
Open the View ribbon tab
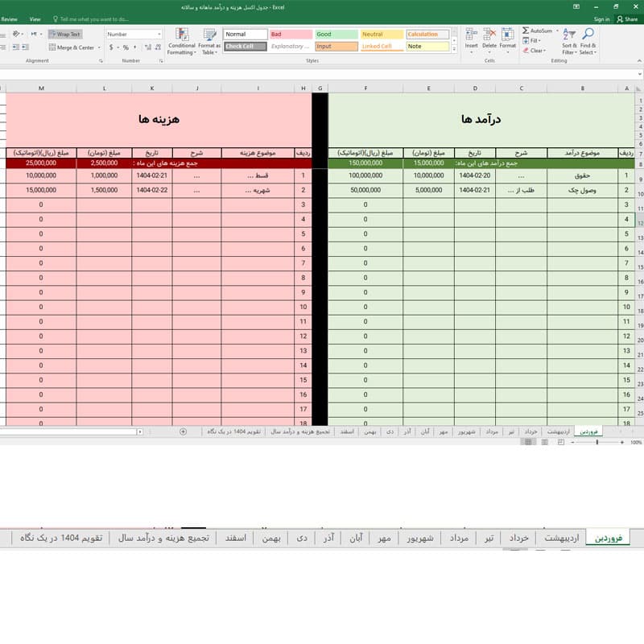click(x=35, y=19)
